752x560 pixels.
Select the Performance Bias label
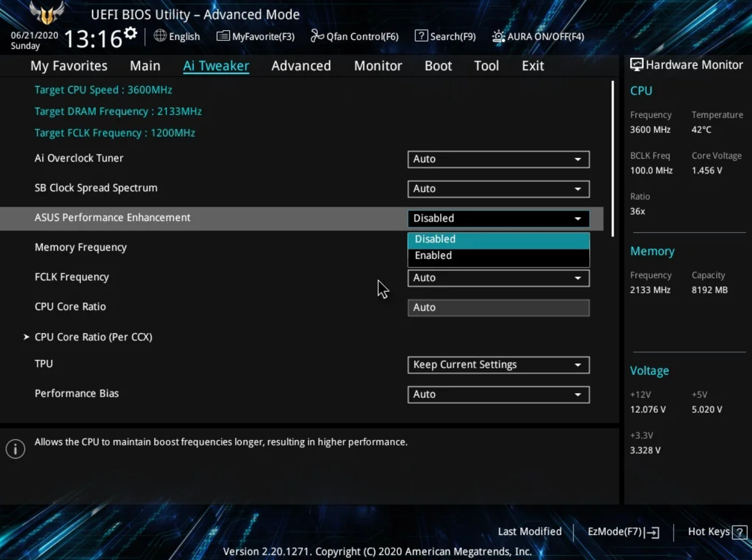(x=77, y=394)
